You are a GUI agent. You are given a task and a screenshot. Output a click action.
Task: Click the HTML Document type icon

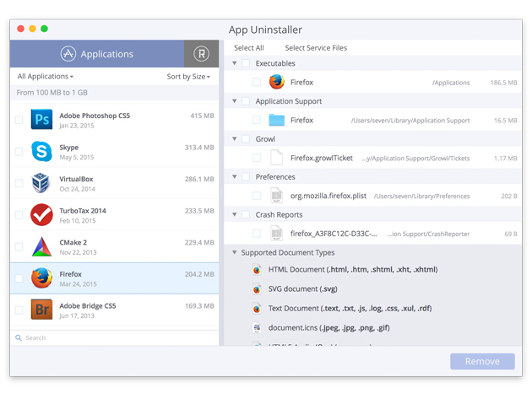point(257,269)
